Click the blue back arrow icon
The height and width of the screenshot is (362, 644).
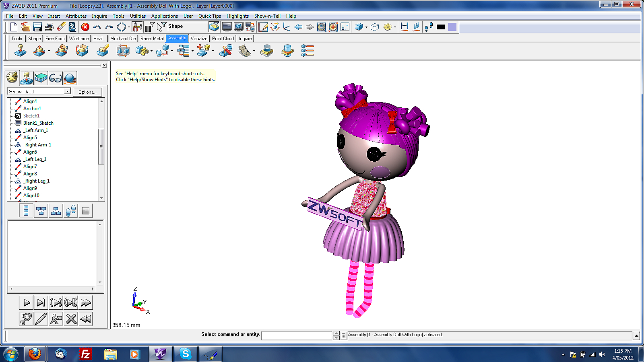point(298,27)
